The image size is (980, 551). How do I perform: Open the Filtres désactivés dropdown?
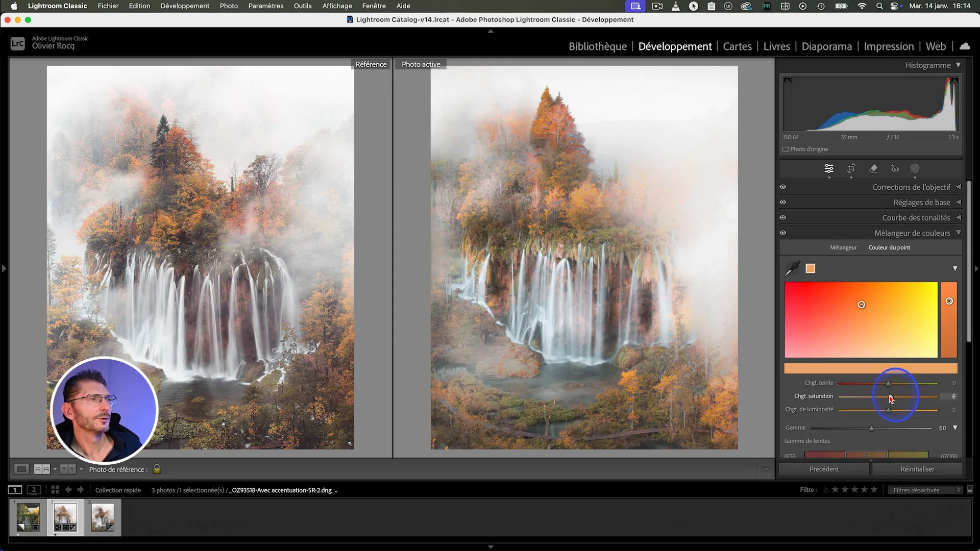(x=924, y=490)
